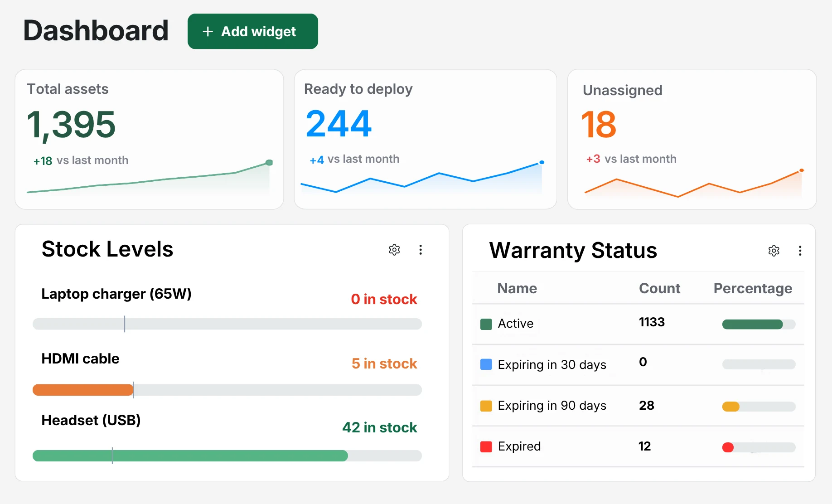The height and width of the screenshot is (504, 832).
Task: Click the Expired percentage bar
Action: [x=759, y=447]
